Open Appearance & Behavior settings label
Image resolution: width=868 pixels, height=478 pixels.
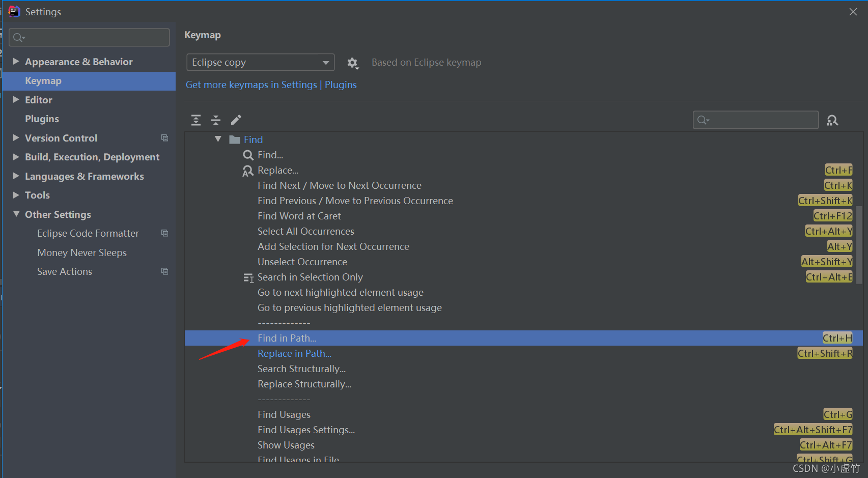point(79,62)
